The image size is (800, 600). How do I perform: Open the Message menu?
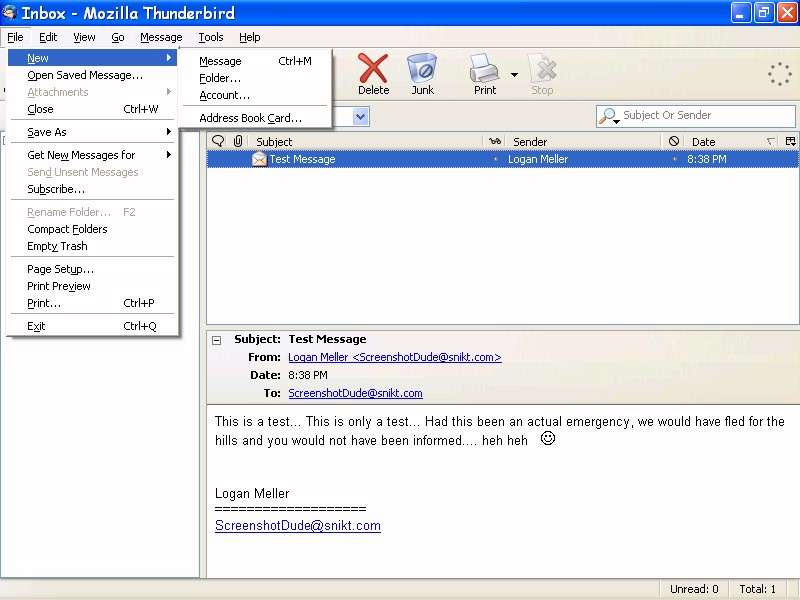coord(161,37)
